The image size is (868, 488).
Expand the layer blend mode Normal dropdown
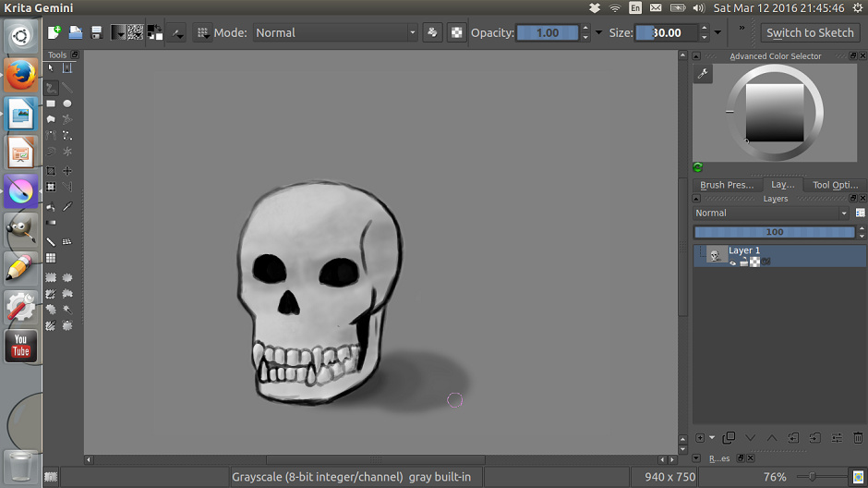[x=772, y=213]
